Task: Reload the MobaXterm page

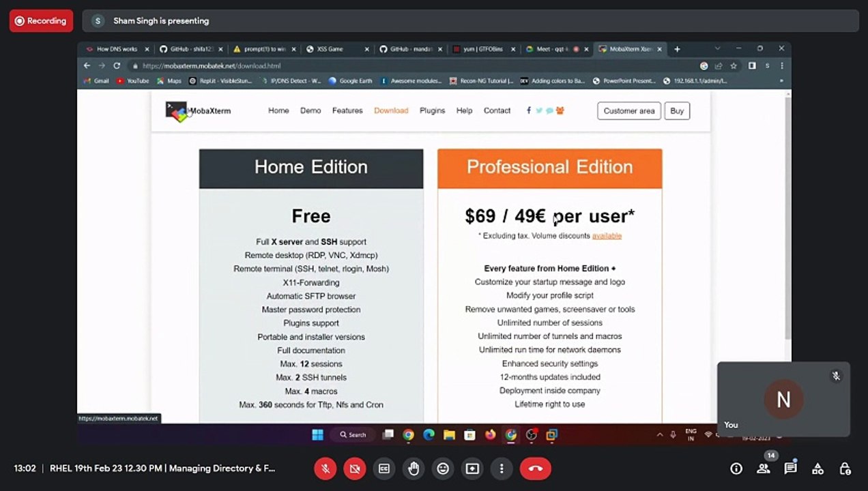Action: click(x=117, y=65)
